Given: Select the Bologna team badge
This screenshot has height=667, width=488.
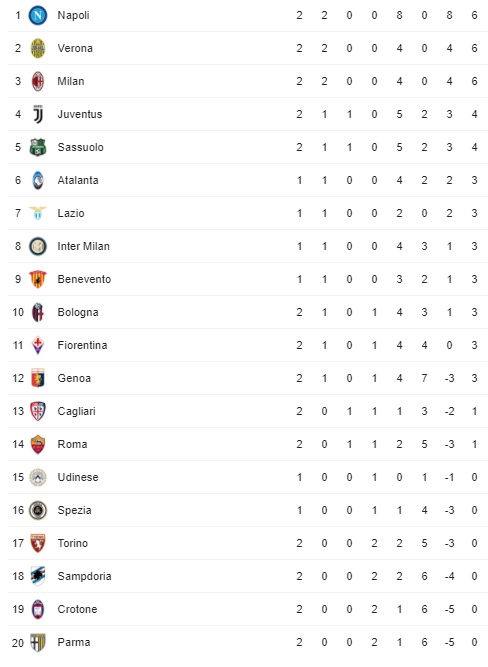Looking at the screenshot, I should [37, 312].
